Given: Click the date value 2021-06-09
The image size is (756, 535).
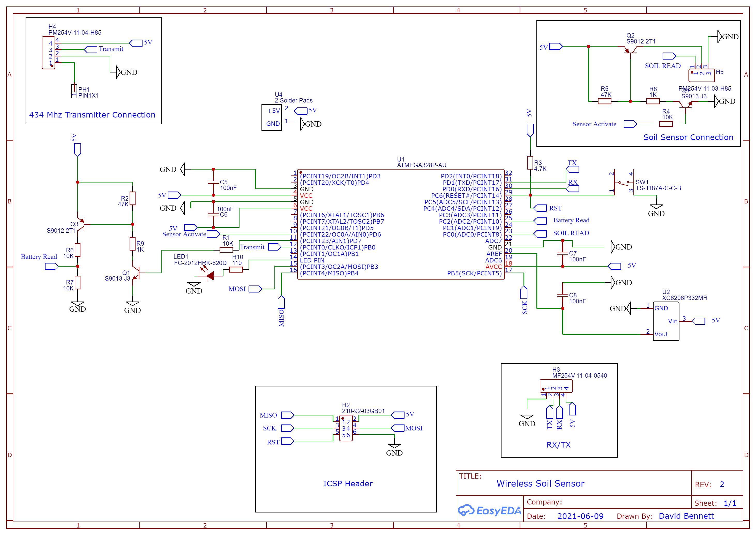Looking at the screenshot, I should pyautogui.click(x=580, y=516).
